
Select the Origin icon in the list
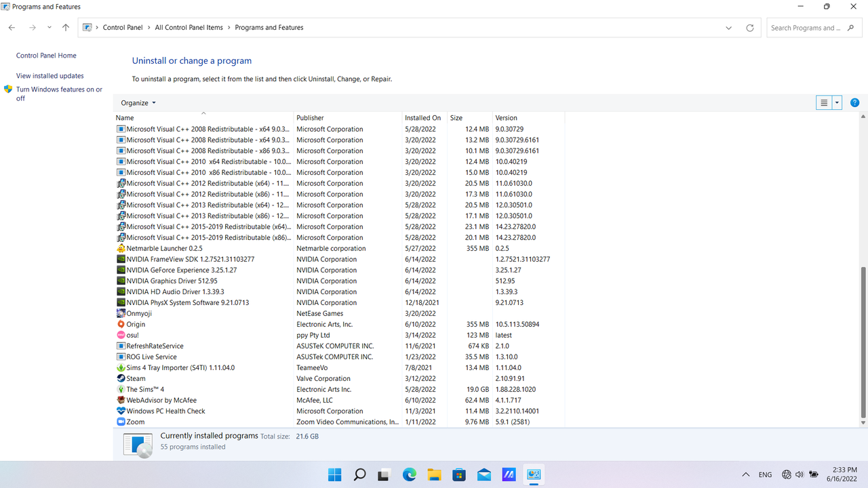(x=121, y=324)
